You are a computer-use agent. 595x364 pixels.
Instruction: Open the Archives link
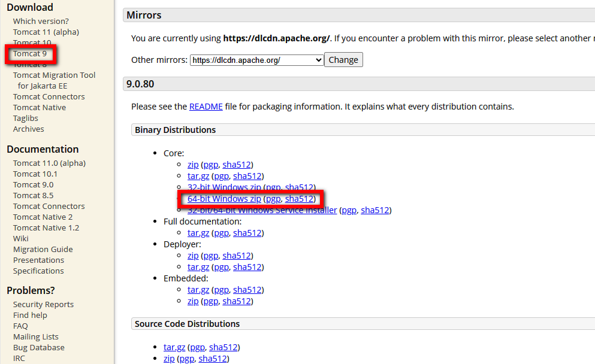28,129
